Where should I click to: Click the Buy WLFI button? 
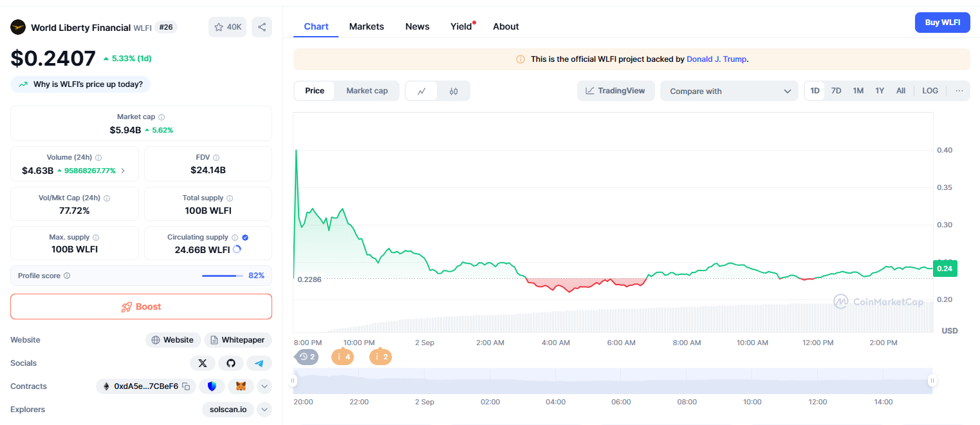(x=943, y=22)
